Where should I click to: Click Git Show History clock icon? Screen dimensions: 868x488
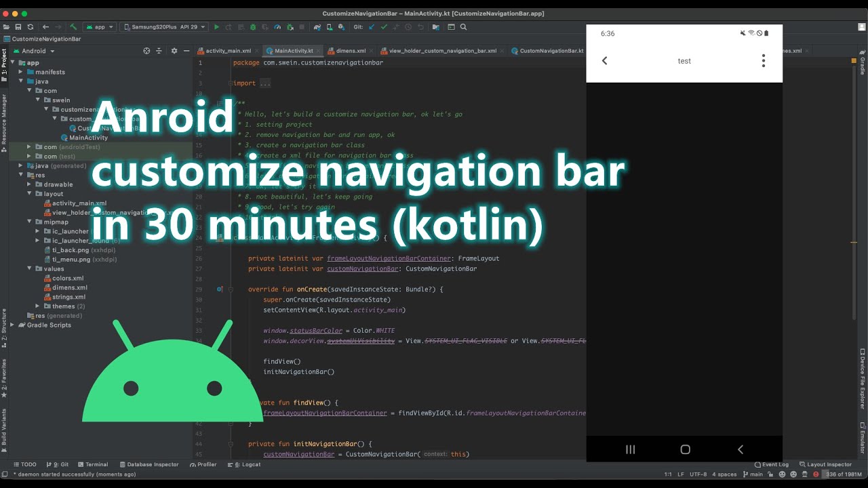point(408,27)
